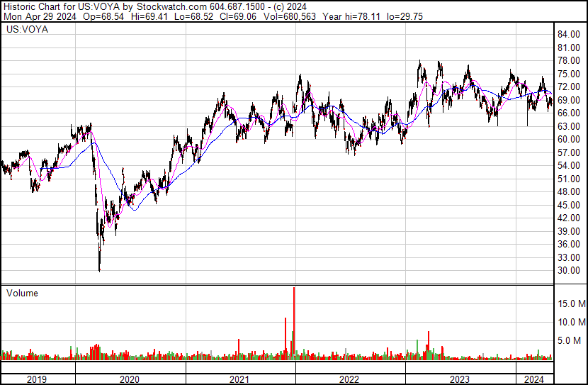Screen dimensions: 588x385
Task: Select the 2022 year label on timeline
Action: tap(349, 379)
